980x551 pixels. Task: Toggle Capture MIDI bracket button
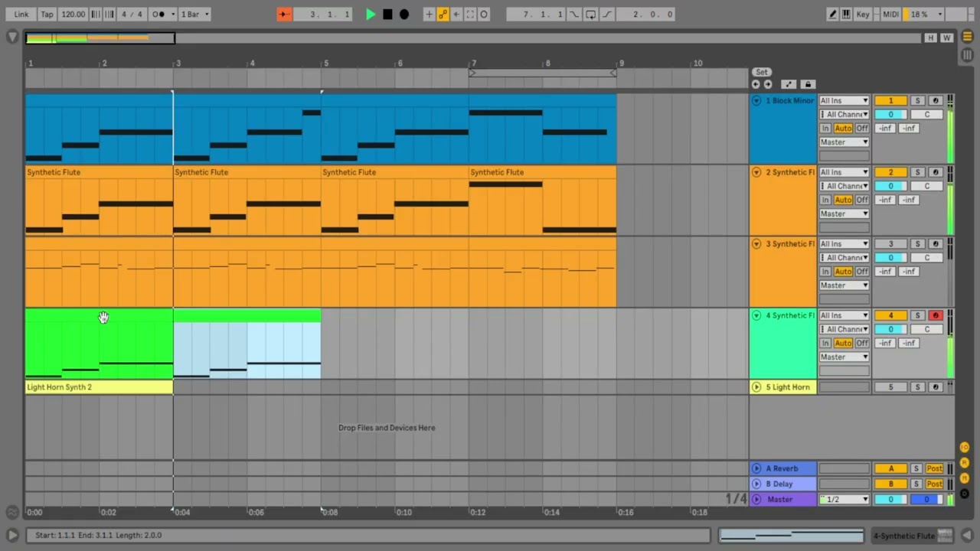[x=470, y=14]
